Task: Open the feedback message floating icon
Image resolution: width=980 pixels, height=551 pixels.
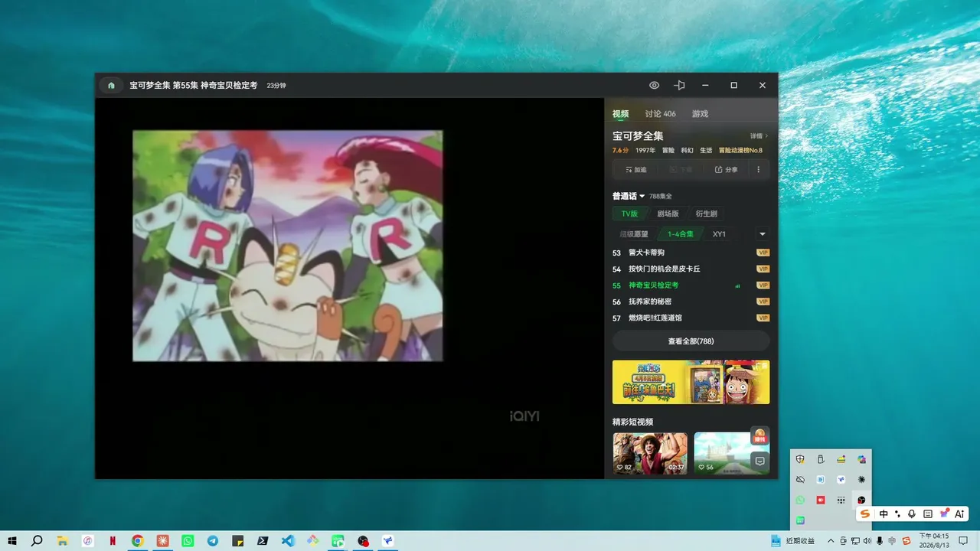Action: (759, 461)
